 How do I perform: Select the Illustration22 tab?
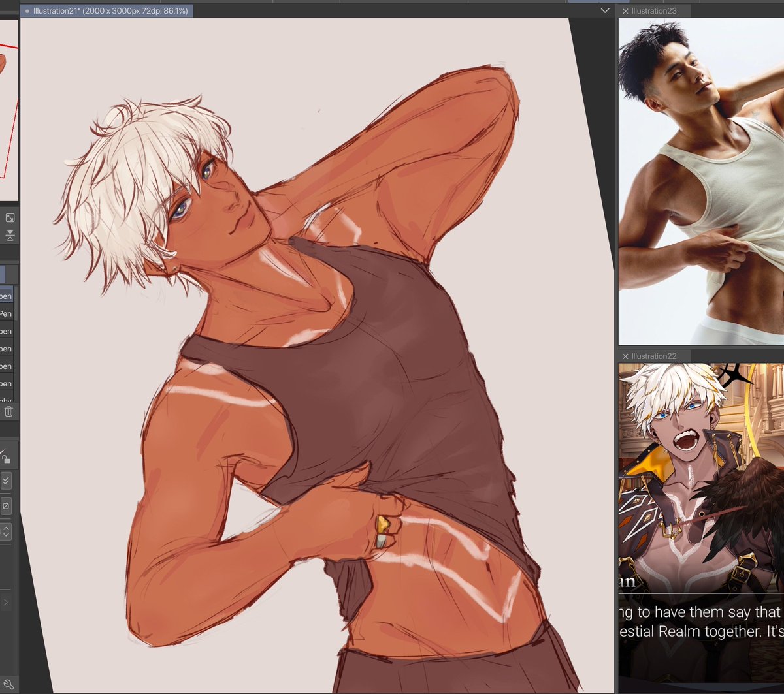coord(653,356)
